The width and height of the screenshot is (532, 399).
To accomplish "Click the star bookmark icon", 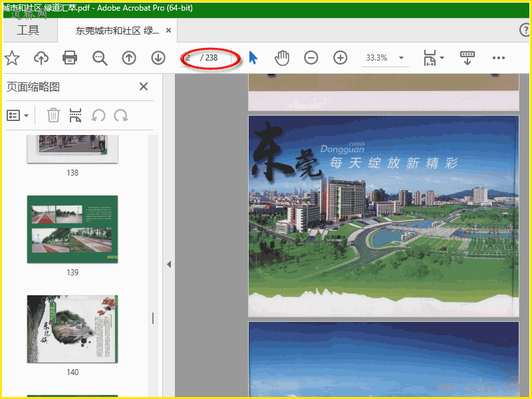I will coord(12,58).
